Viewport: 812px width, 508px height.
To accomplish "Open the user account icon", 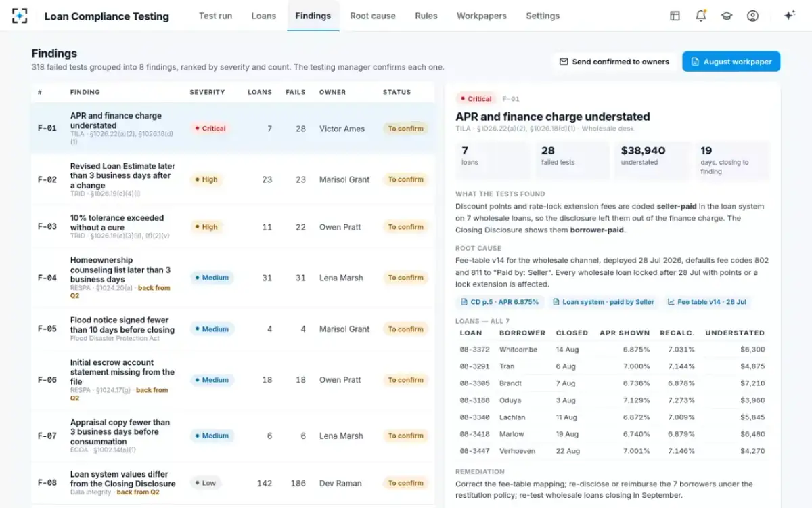I will pyautogui.click(x=752, y=16).
